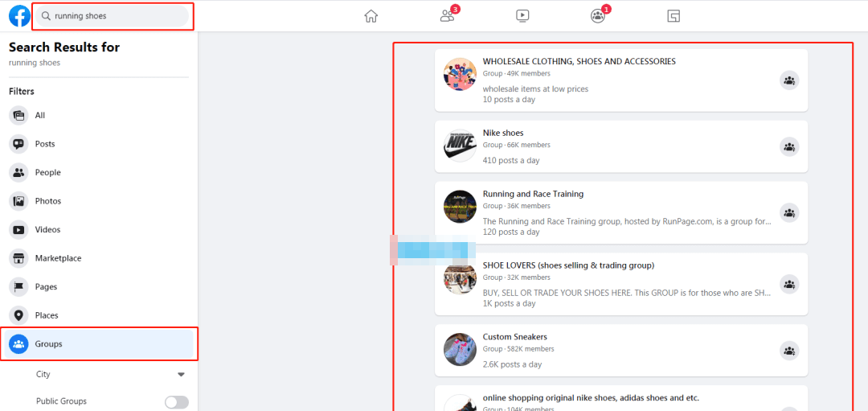This screenshot has width=868, height=411.
Task: Open the Home feed icon
Action: click(371, 16)
